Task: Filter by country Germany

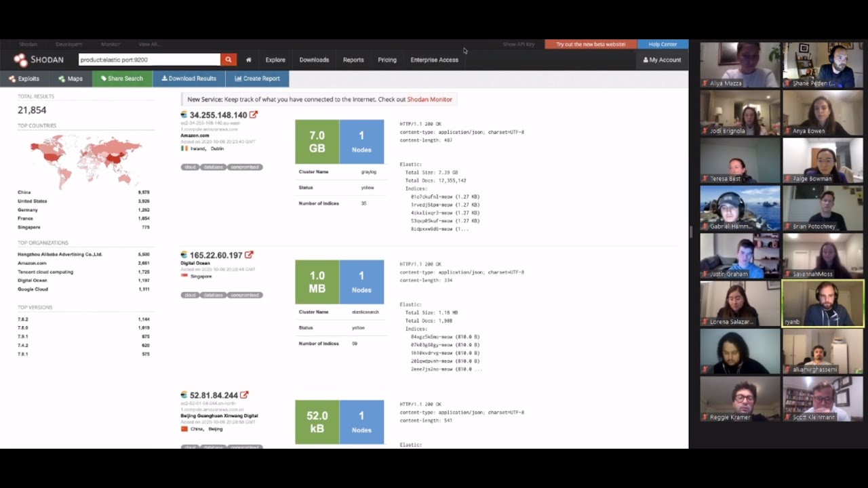Action: 28,210
